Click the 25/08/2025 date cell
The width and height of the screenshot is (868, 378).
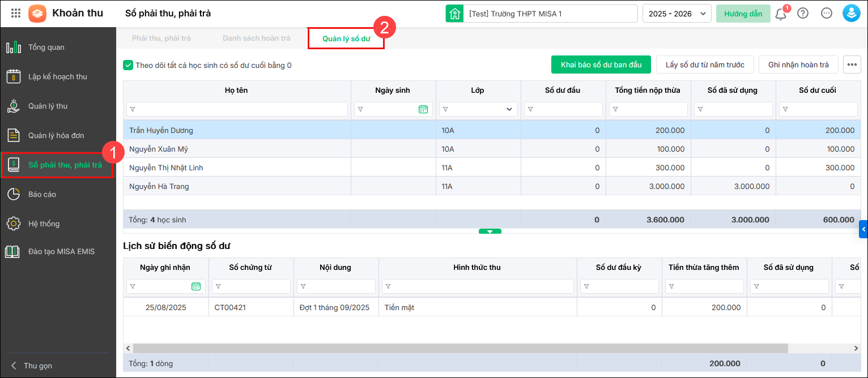pyautogui.click(x=166, y=307)
